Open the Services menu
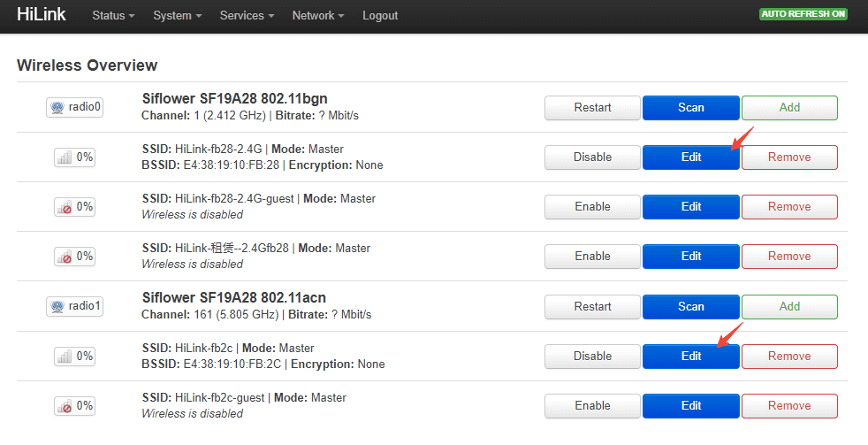Viewport: 868px width, 445px height. [x=247, y=16]
